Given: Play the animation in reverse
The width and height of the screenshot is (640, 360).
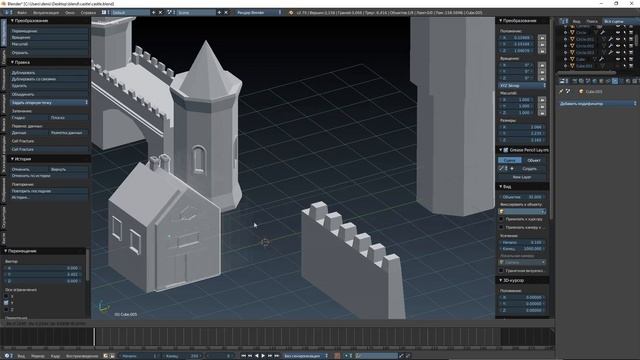Looking at the screenshot, I should tap(257, 356).
